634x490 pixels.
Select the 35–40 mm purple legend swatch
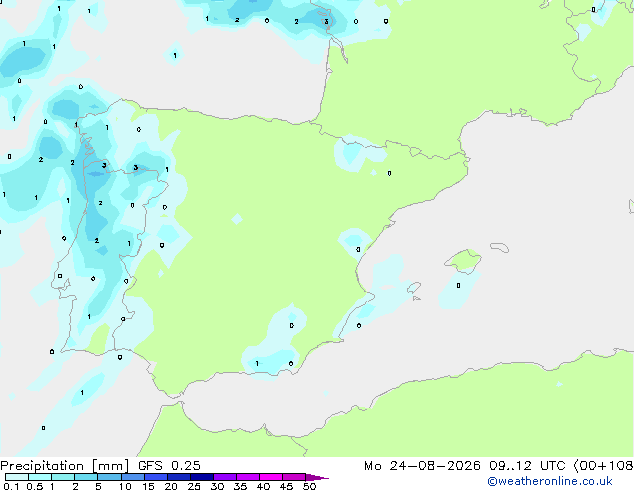pyautogui.click(x=248, y=477)
